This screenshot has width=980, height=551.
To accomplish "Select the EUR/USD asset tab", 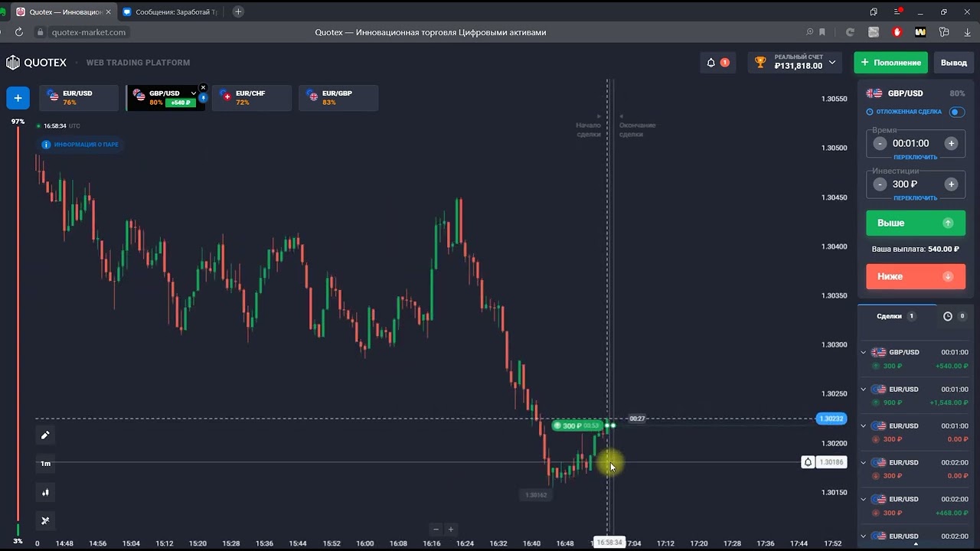I will pos(79,98).
